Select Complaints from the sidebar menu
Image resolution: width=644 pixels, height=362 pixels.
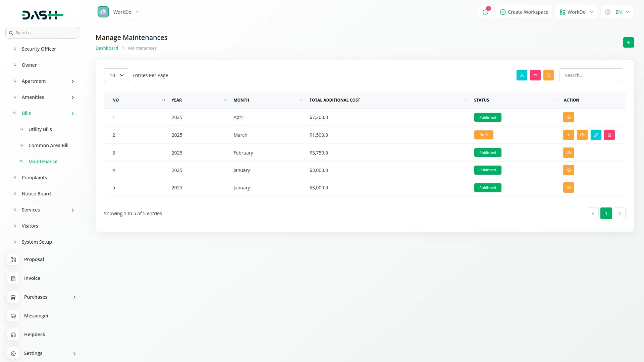34,178
